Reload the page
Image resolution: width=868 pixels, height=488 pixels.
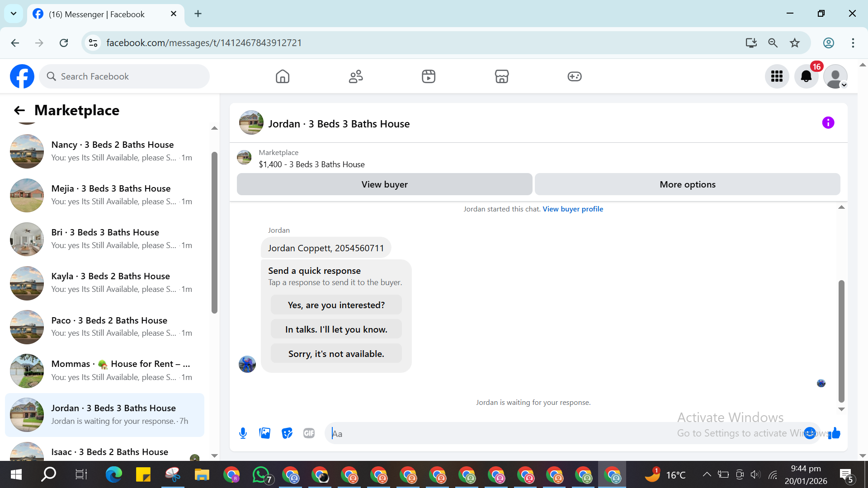click(x=64, y=43)
